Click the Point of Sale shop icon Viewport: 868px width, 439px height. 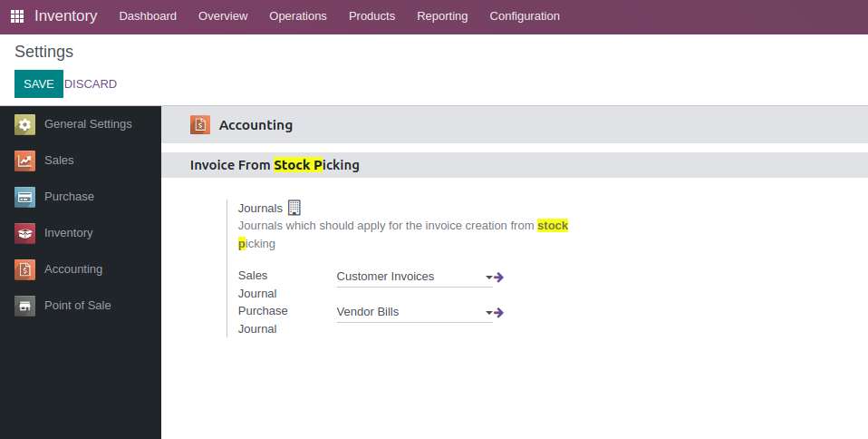pyautogui.click(x=25, y=307)
